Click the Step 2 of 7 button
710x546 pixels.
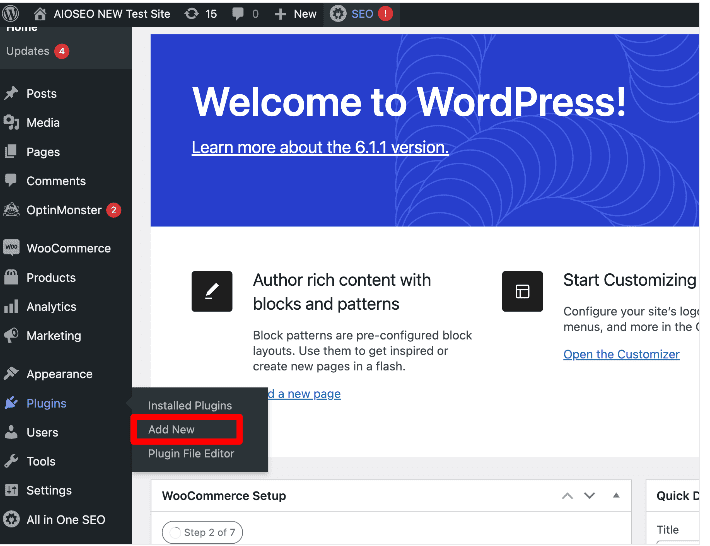point(202,532)
